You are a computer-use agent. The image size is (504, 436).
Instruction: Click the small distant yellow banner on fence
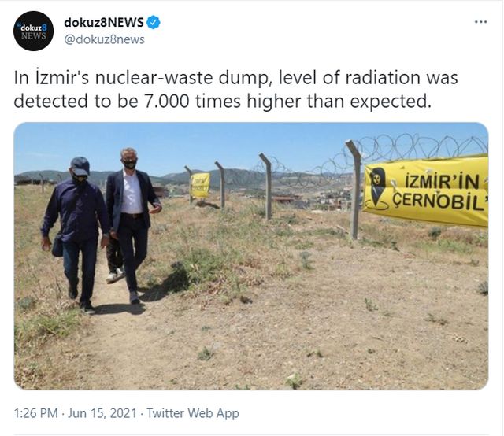point(199,185)
